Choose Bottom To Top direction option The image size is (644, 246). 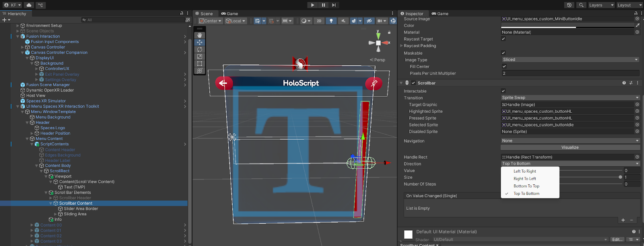(x=526, y=186)
